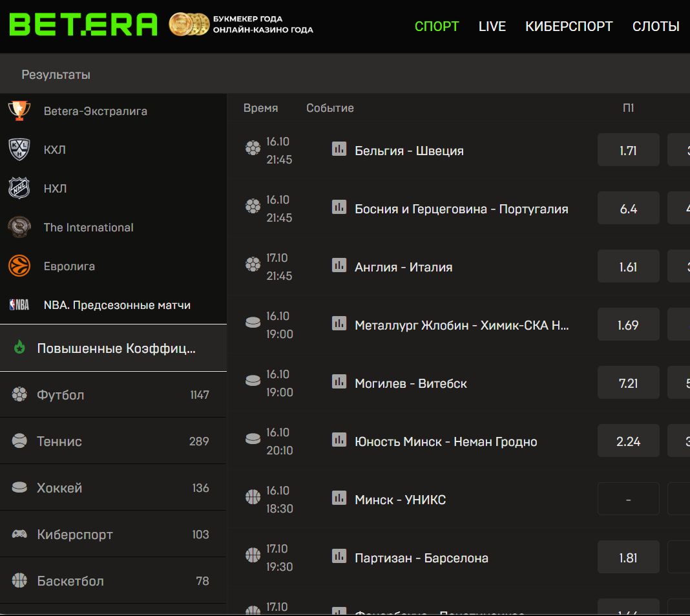Select П1 odds 7.21 for Могилев

coord(629,382)
